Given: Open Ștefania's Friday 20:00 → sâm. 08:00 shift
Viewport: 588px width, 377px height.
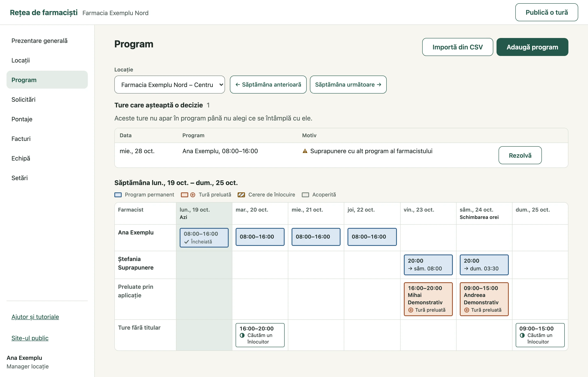Looking at the screenshot, I should (x=428, y=265).
